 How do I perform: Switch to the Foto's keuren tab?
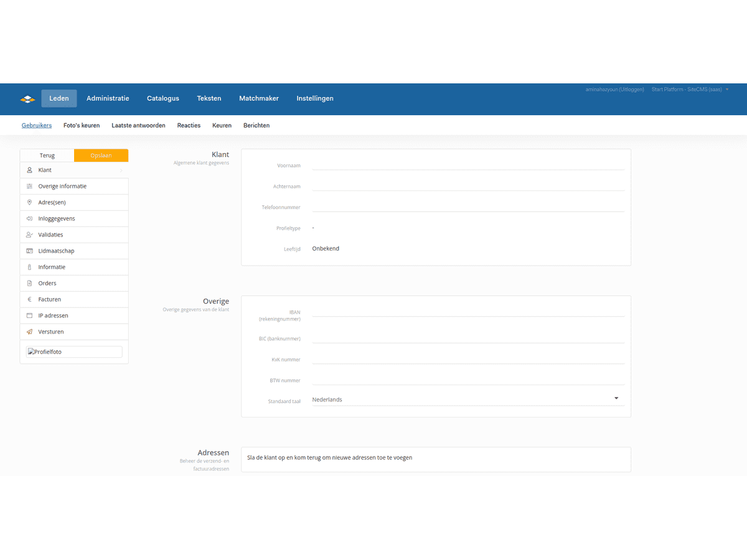[x=82, y=125]
